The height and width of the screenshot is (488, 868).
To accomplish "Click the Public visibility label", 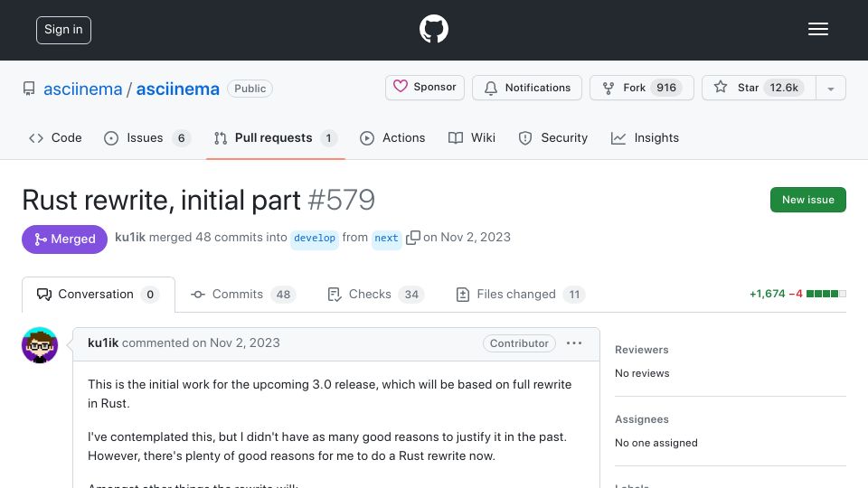I will (x=250, y=89).
